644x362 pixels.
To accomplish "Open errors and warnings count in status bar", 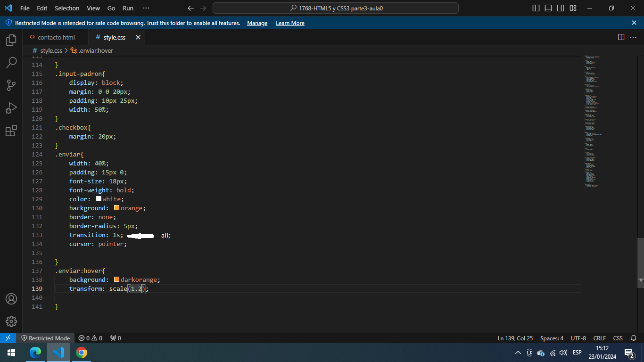I will 91,338.
